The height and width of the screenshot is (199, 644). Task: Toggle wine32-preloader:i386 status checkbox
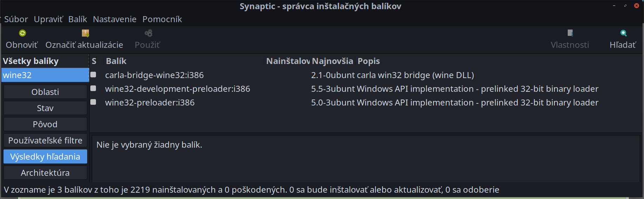coord(93,102)
